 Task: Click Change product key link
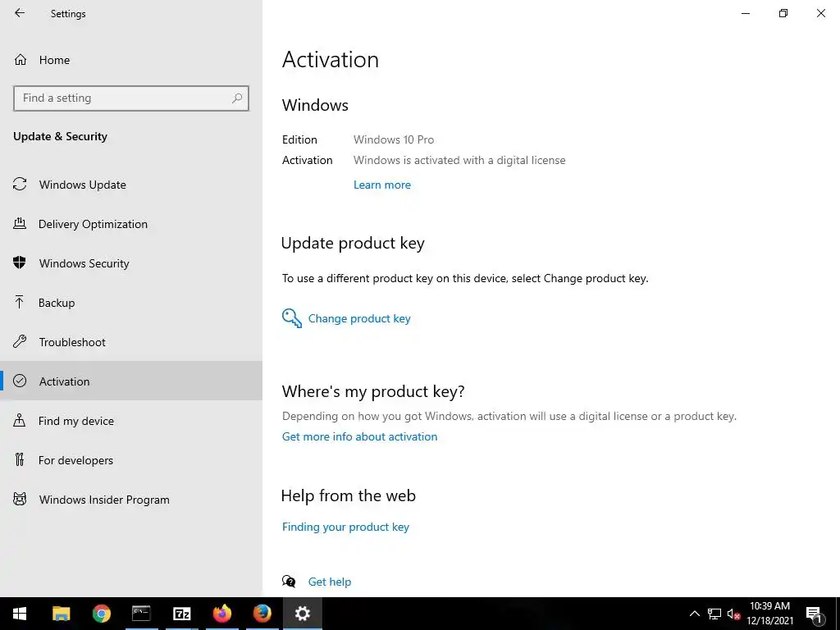pyautogui.click(x=359, y=318)
